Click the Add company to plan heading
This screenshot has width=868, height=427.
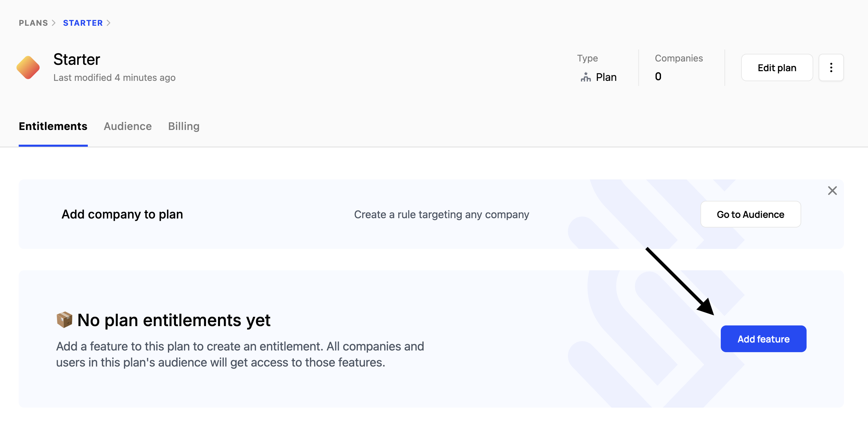(122, 215)
